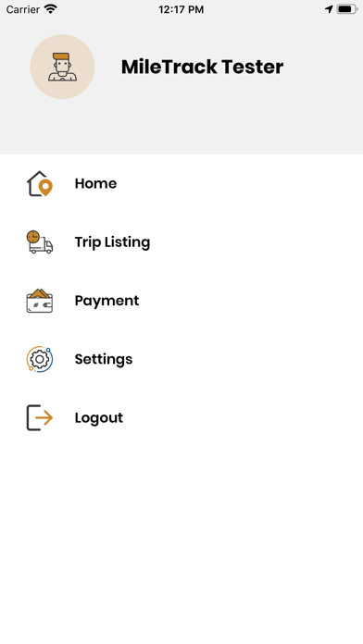
Task: Select the Trip Listing truck icon
Action: 40,241
